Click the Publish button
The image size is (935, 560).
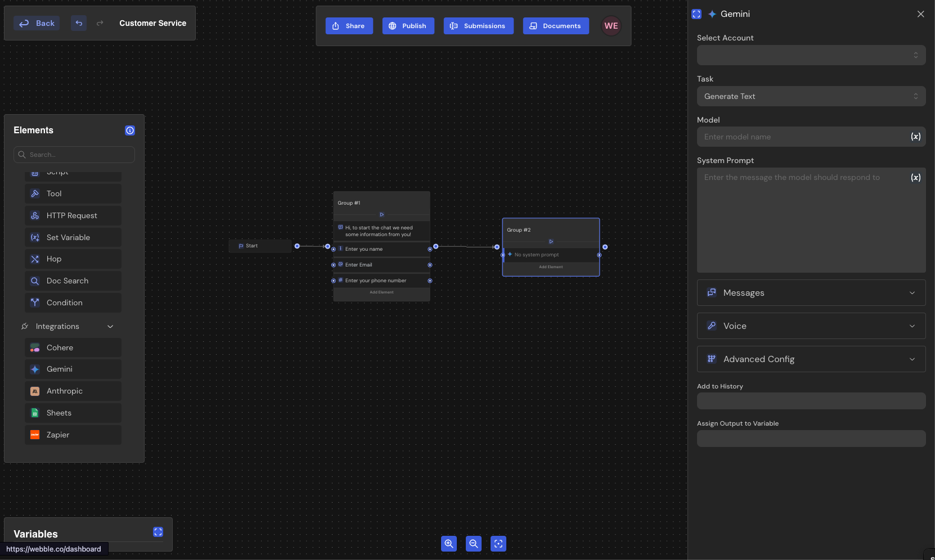pyautogui.click(x=408, y=26)
